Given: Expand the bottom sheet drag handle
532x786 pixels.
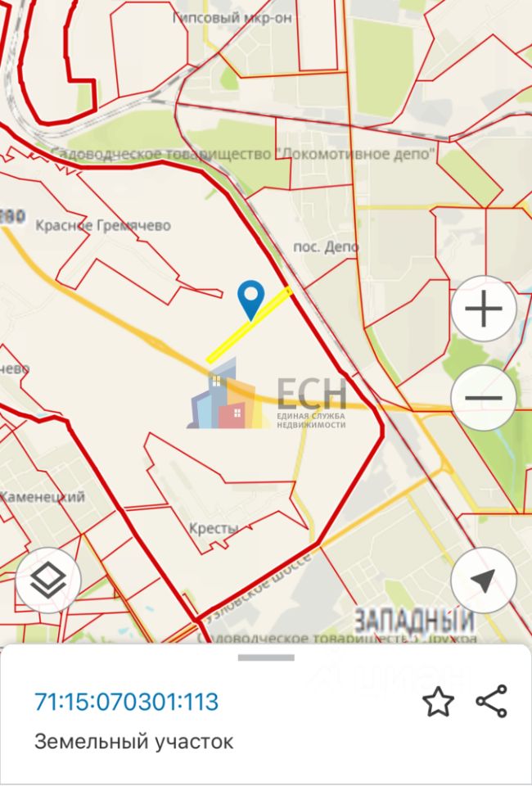Looking at the screenshot, I should (x=266, y=657).
